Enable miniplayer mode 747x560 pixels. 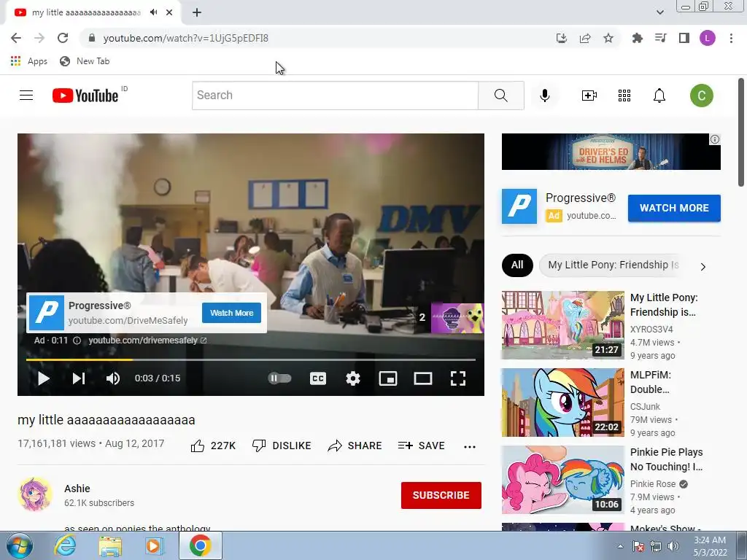pos(388,378)
